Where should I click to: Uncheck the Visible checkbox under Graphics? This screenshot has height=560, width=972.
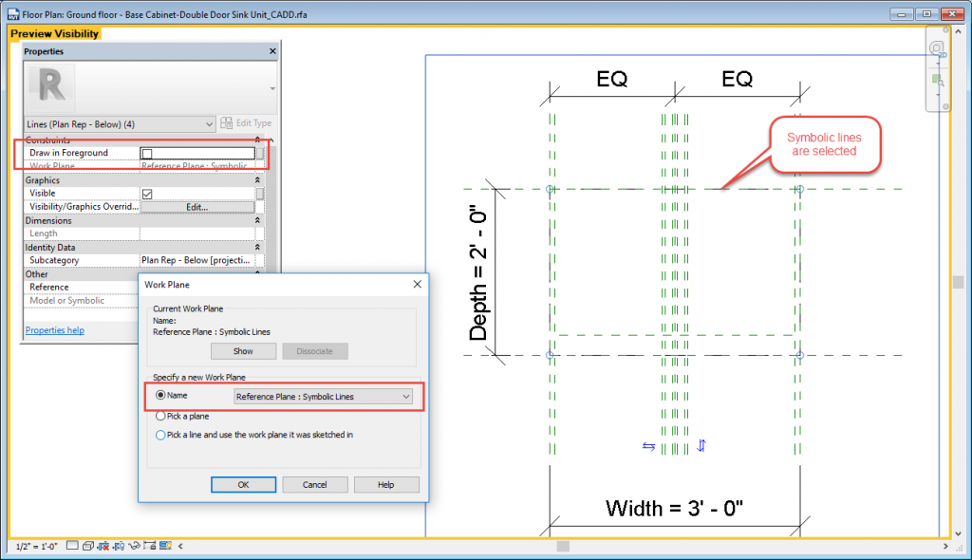pos(147,194)
